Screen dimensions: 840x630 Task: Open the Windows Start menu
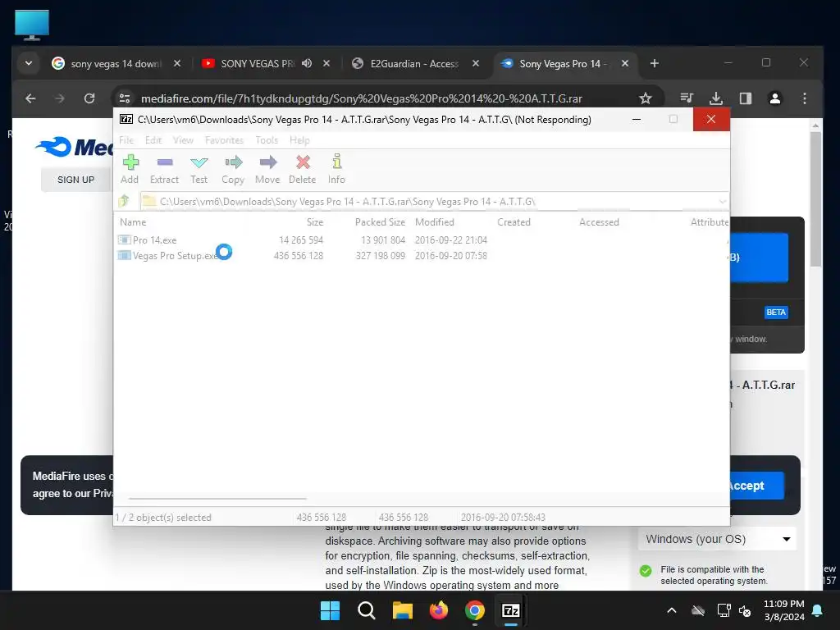330,610
